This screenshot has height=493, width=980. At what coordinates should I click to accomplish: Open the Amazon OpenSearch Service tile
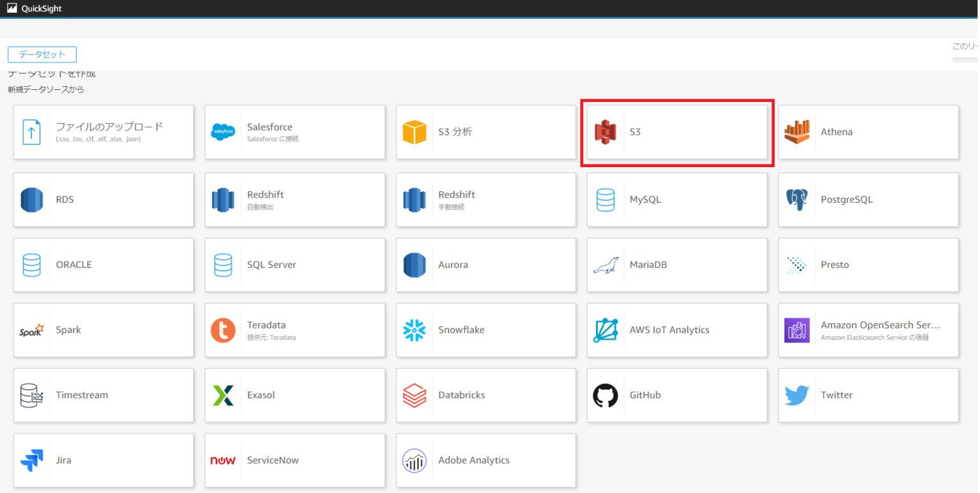(868, 330)
